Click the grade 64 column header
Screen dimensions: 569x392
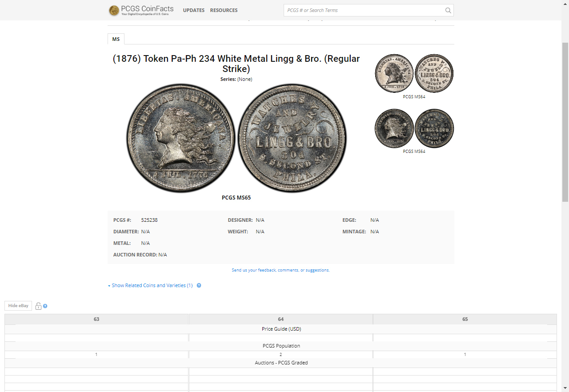[x=280, y=319]
